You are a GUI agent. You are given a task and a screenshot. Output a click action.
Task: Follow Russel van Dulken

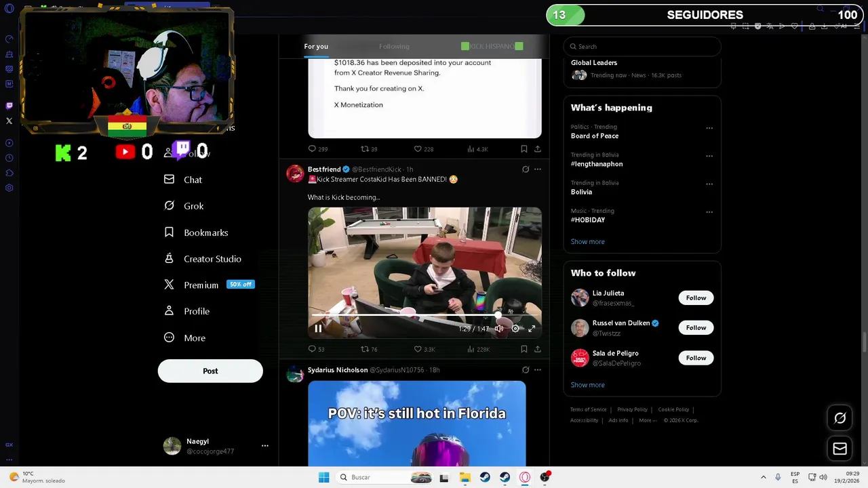pos(696,328)
